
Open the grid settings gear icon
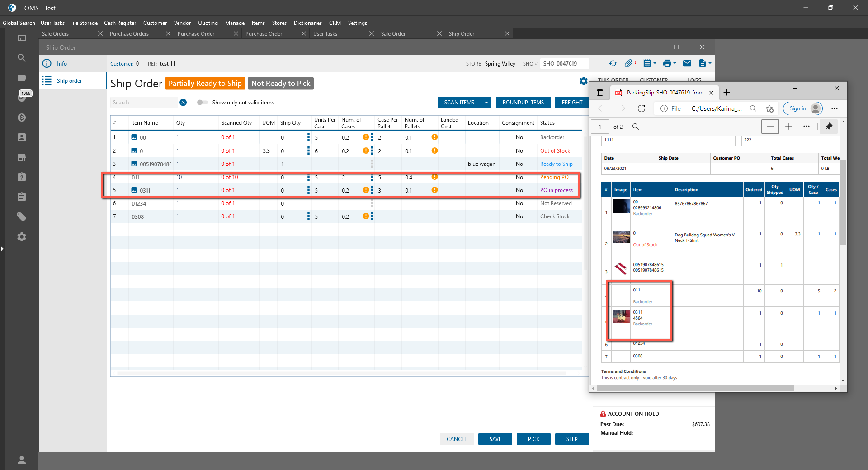point(583,81)
